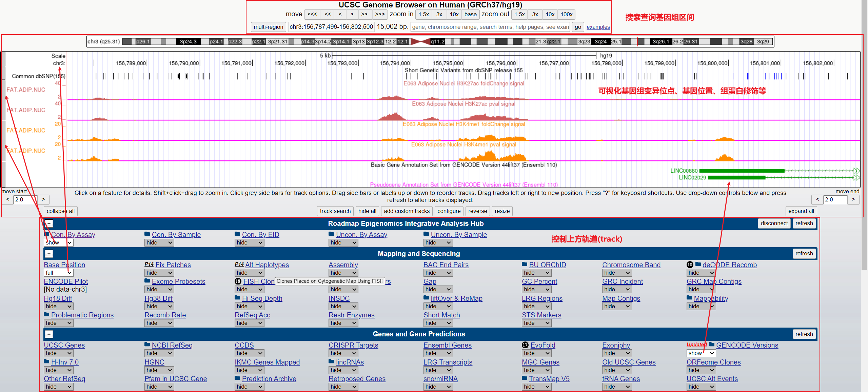Refresh the Genes and Gene Predictions section
This screenshot has height=392, width=868.
point(804,334)
